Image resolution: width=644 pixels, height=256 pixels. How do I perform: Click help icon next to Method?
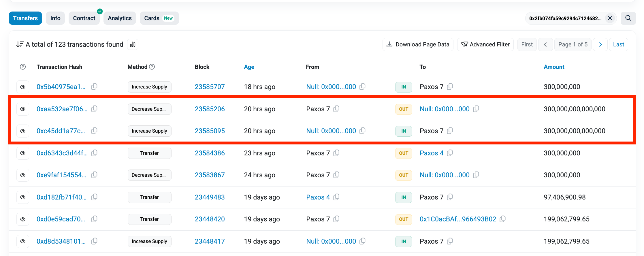click(152, 67)
